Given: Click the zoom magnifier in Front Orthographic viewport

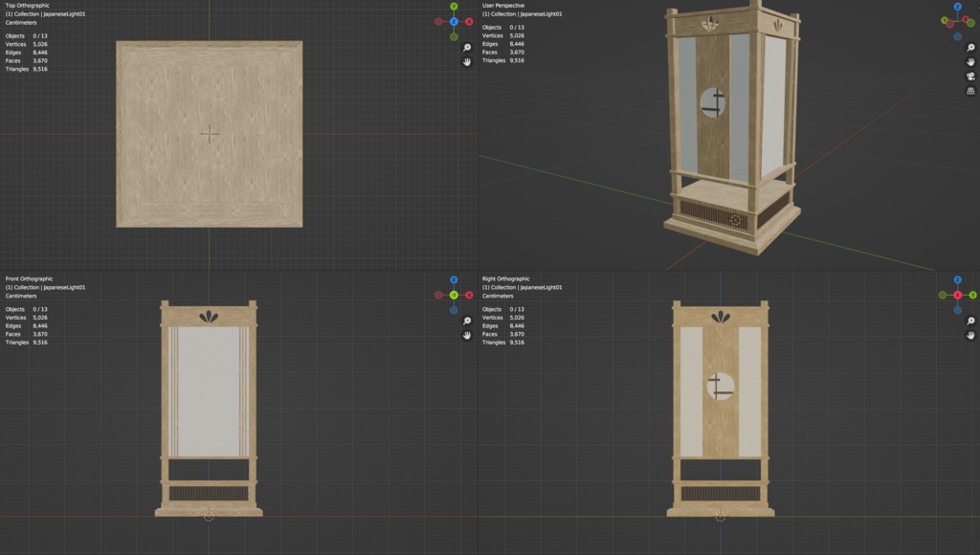Looking at the screenshot, I should pyautogui.click(x=467, y=321).
